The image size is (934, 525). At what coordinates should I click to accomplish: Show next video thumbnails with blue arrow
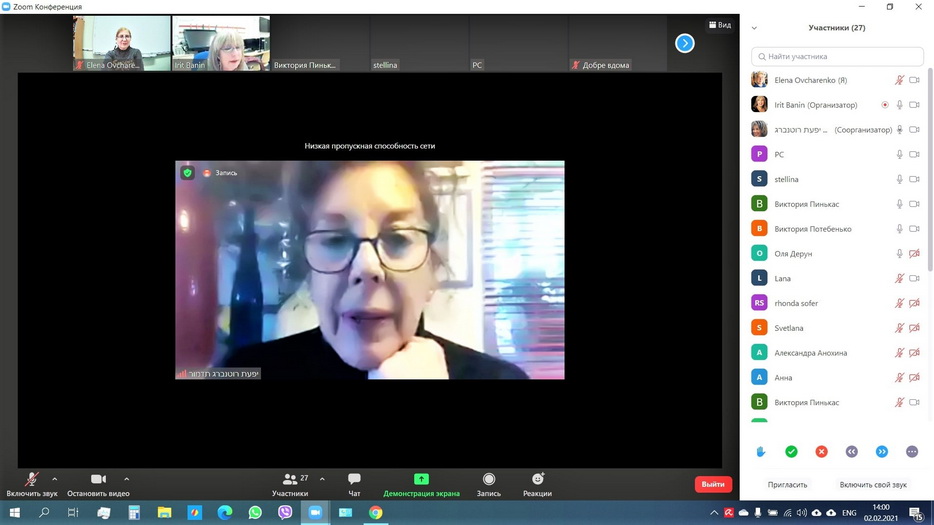(x=685, y=43)
